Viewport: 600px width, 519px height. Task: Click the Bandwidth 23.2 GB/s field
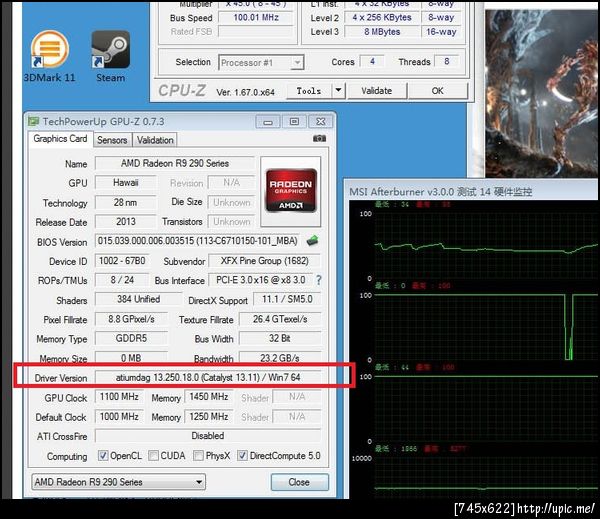tap(280, 358)
